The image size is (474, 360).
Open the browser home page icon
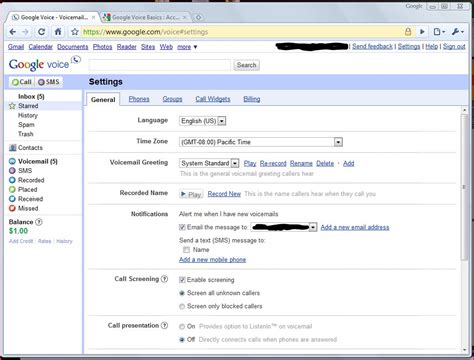point(58,32)
